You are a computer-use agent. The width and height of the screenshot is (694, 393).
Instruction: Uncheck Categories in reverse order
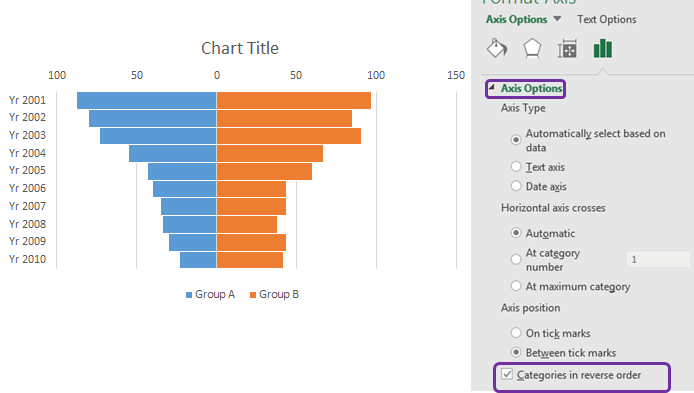[507, 374]
